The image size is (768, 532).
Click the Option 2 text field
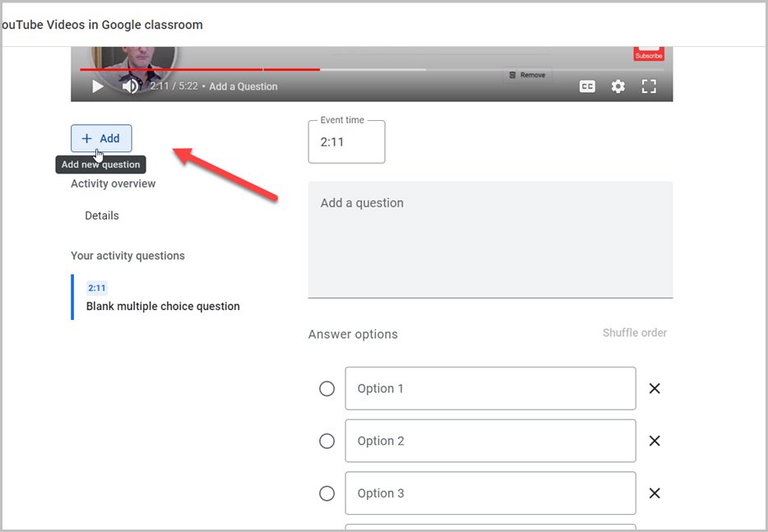[490, 441]
